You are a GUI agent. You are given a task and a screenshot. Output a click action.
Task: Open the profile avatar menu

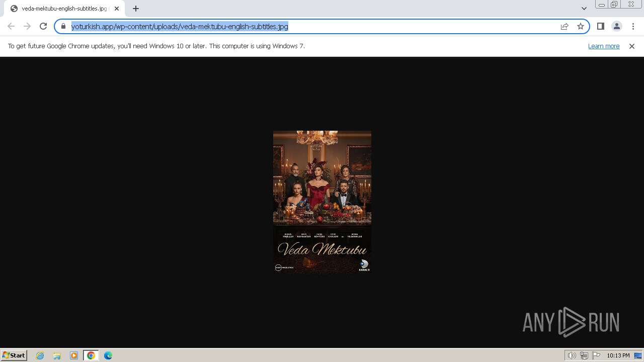pyautogui.click(x=616, y=26)
